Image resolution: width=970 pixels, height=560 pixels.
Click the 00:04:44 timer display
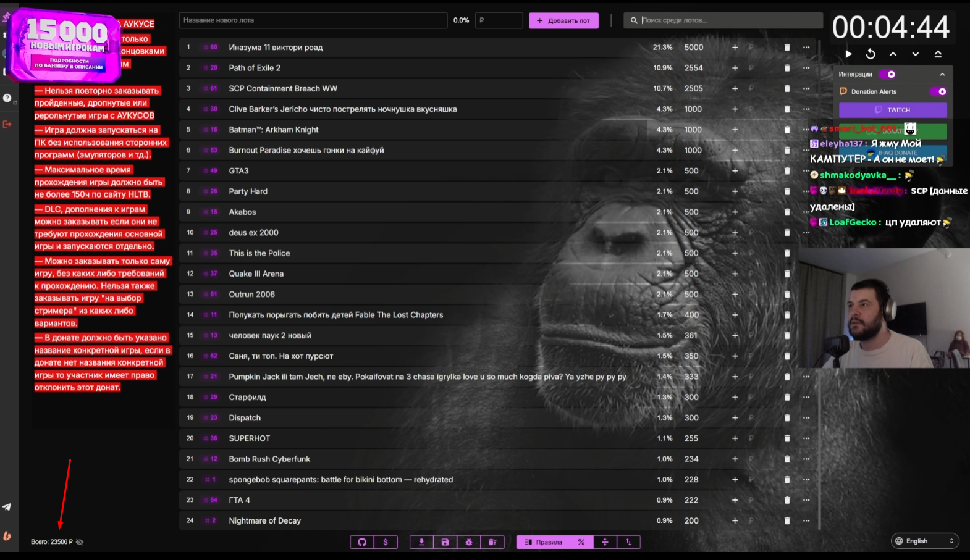[890, 27]
